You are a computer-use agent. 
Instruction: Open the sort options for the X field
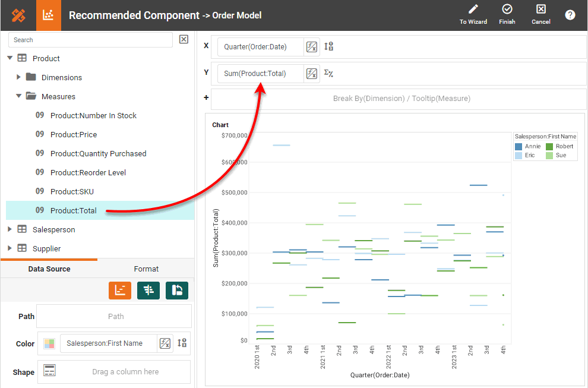(x=328, y=47)
